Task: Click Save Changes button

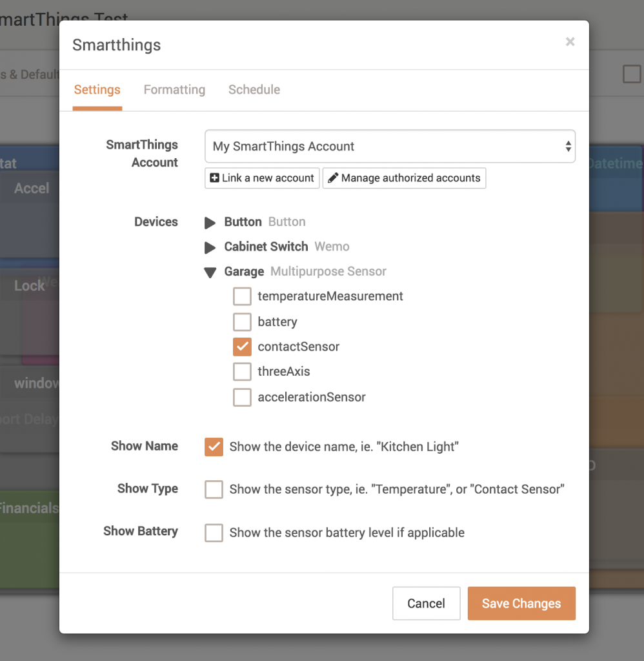Action: tap(521, 604)
